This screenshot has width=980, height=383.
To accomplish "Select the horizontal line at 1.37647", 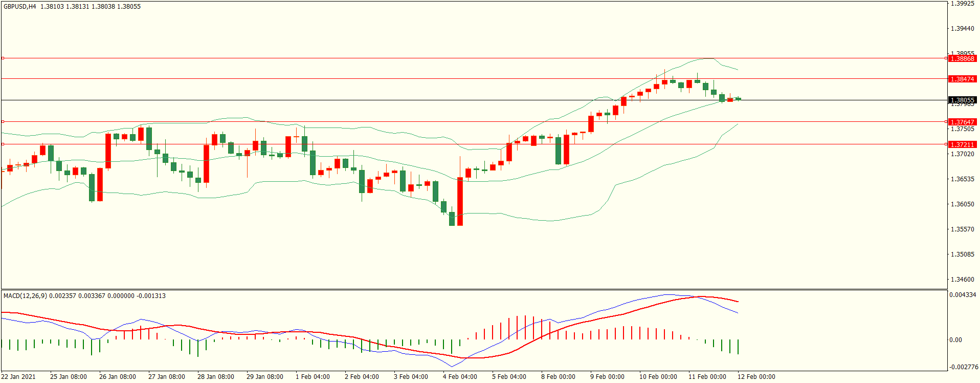I will click(474, 122).
